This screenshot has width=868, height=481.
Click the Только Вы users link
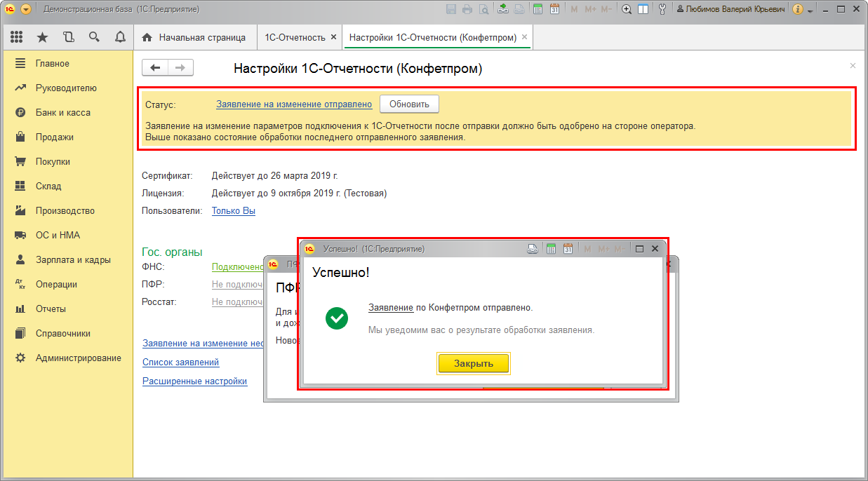coord(234,210)
